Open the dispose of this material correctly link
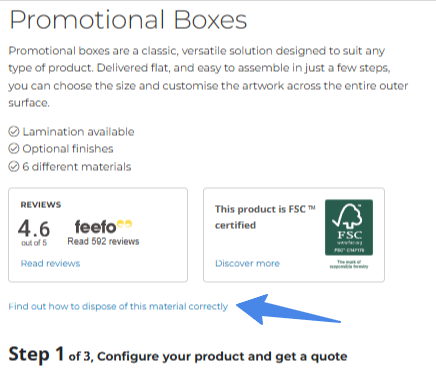 (118, 306)
